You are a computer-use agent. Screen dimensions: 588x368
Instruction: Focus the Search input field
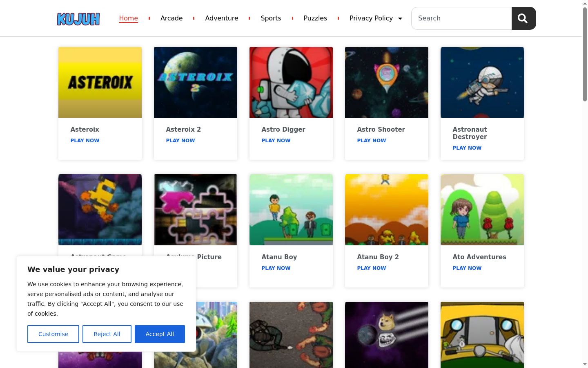461,18
